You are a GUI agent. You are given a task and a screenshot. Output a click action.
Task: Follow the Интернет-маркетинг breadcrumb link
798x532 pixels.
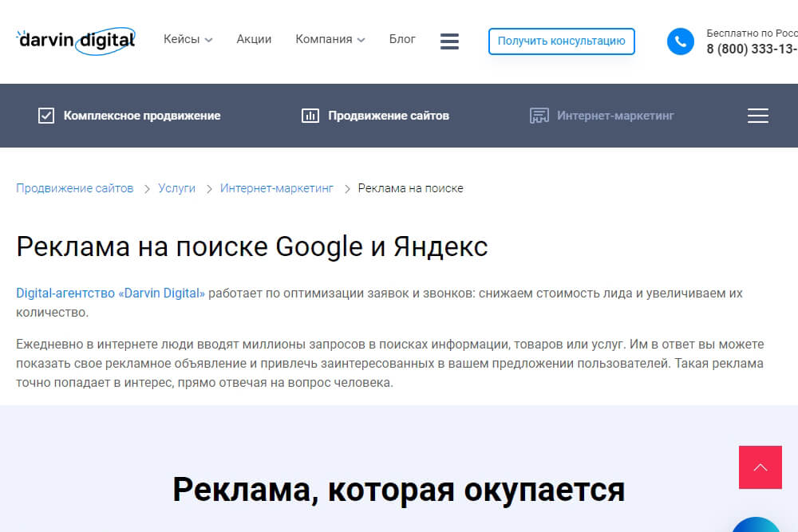(x=277, y=188)
